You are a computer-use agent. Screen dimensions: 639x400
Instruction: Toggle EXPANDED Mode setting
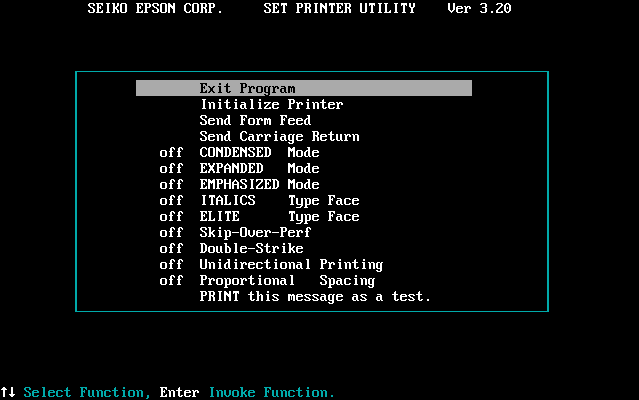click(x=259, y=168)
